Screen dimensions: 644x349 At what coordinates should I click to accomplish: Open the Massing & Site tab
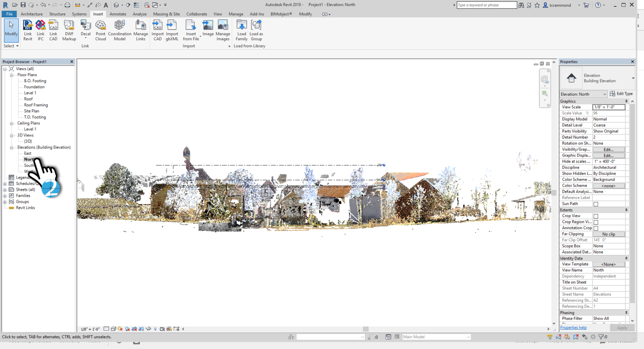click(x=166, y=14)
